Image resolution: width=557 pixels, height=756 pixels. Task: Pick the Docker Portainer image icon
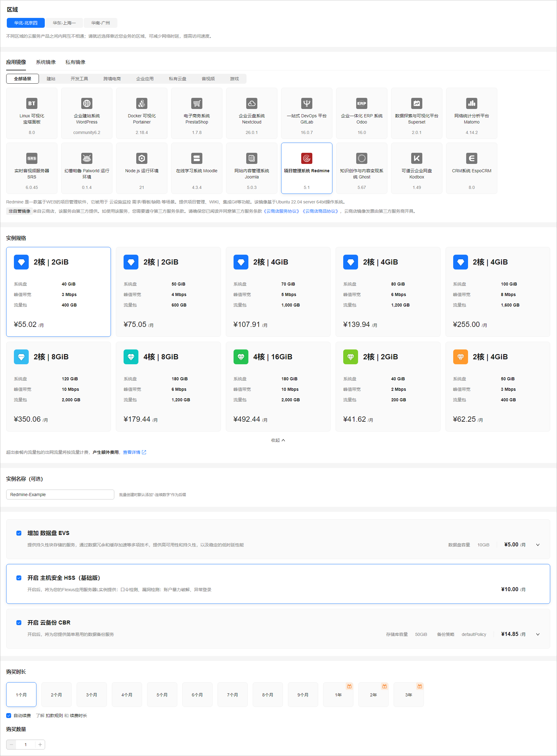coord(141,103)
